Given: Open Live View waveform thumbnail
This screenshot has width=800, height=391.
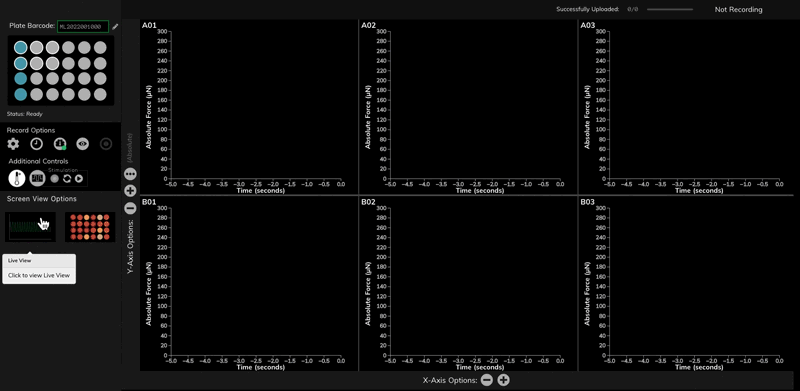Looking at the screenshot, I should point(30,227).
